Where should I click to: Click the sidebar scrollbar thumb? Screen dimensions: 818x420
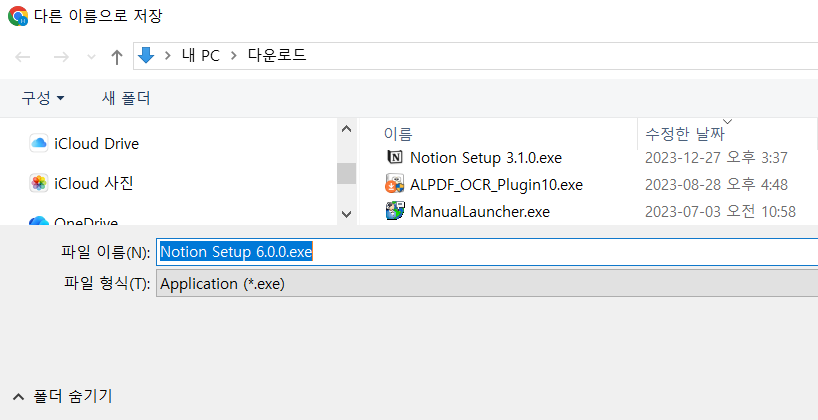pyautogui.click(x=346, y=173)
